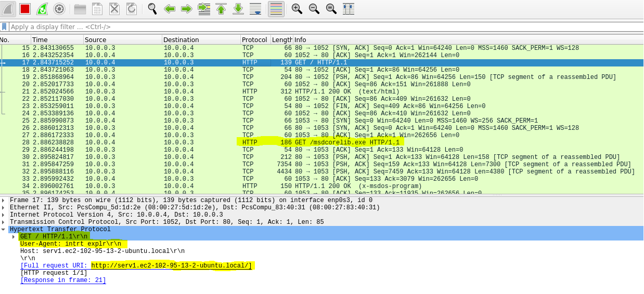Open a capture file with folder icon
The image size is (644, 294).
point(80,9)
